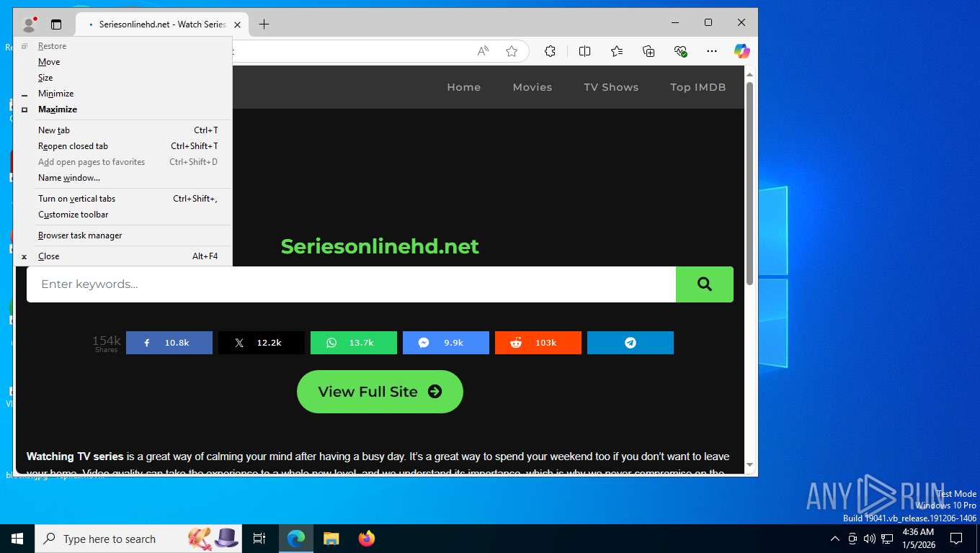Click the green search magnifier button
This screenshot has width=980, height=553.
705,284
